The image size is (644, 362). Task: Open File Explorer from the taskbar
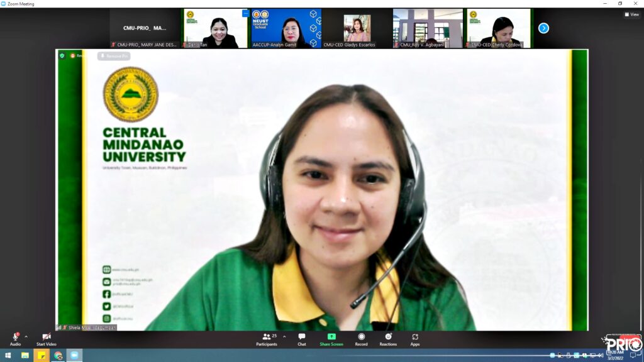(25, 356)
